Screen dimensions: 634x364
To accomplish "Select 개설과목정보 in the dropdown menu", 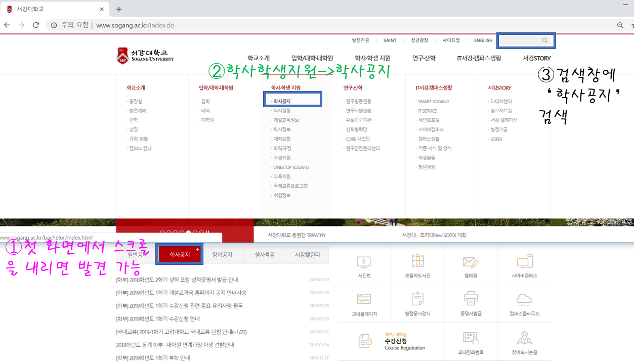I will click(286, 120).
